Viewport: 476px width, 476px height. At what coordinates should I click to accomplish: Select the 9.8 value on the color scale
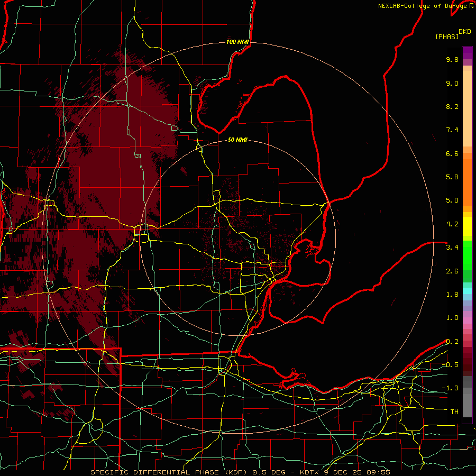(452, 59)
